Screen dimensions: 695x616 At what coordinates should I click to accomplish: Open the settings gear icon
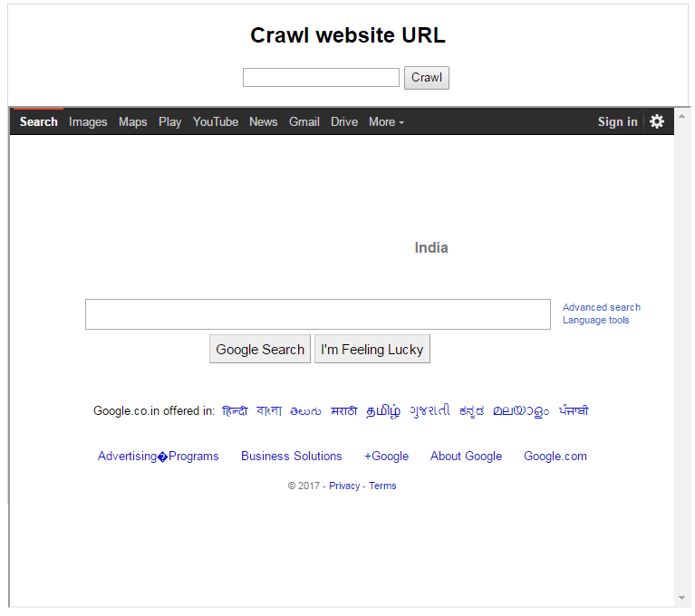click(656, 121)
